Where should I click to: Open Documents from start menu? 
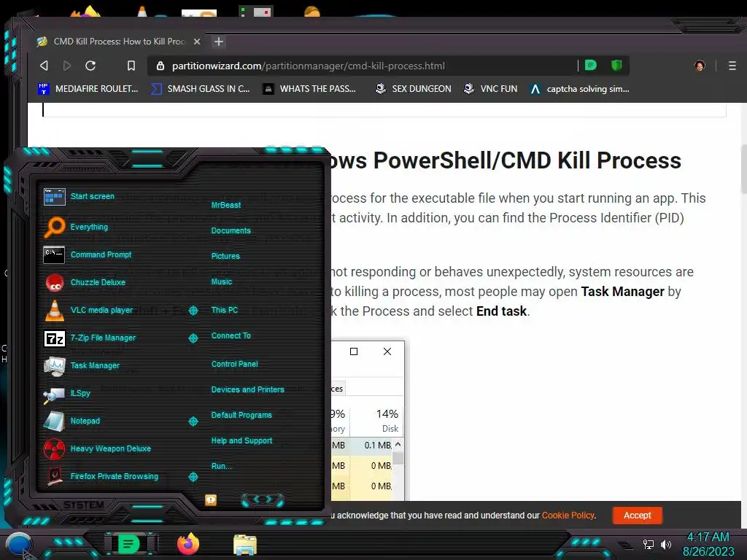pos(231,230)
